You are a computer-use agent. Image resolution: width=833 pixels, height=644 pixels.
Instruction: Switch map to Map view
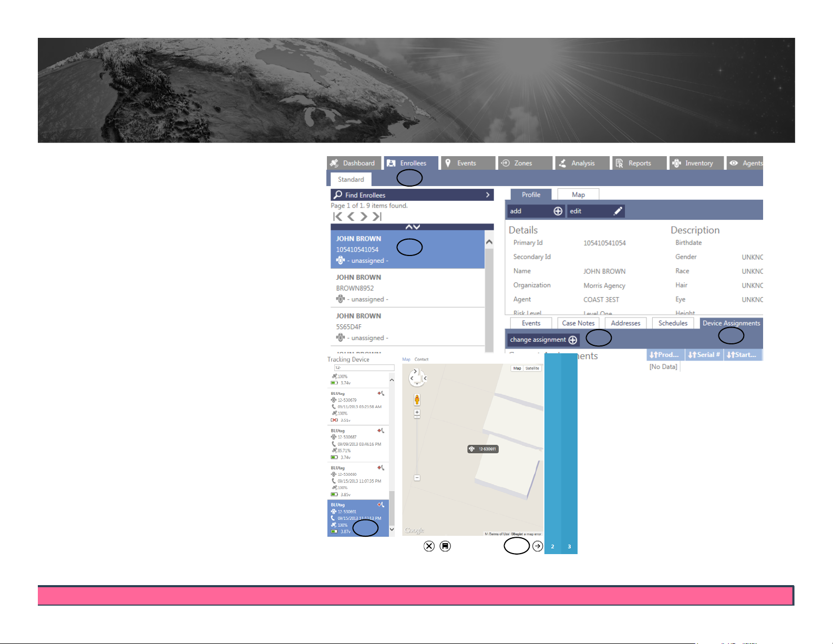(517, 369)
